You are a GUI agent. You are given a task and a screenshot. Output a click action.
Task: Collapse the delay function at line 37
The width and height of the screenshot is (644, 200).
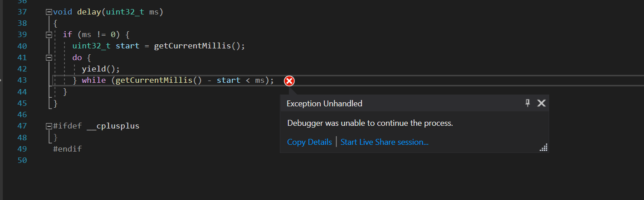(49, 12)
